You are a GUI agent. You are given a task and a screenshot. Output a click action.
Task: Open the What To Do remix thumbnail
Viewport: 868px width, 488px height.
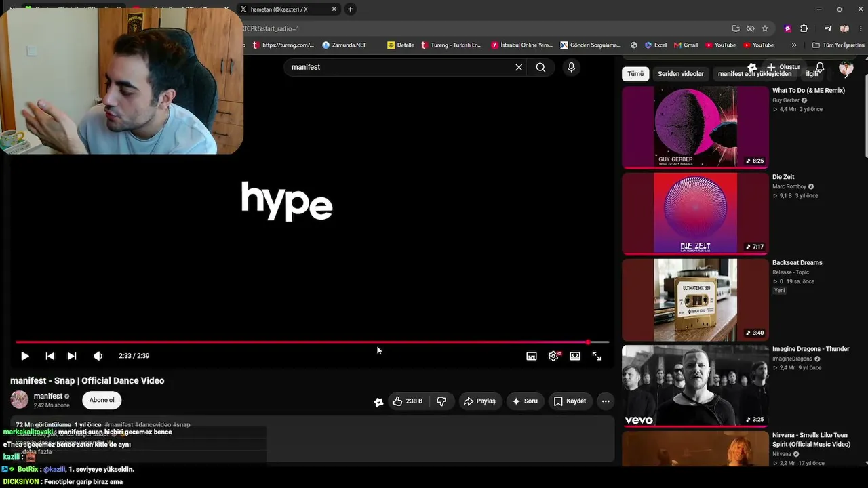[x=695, y=127]
